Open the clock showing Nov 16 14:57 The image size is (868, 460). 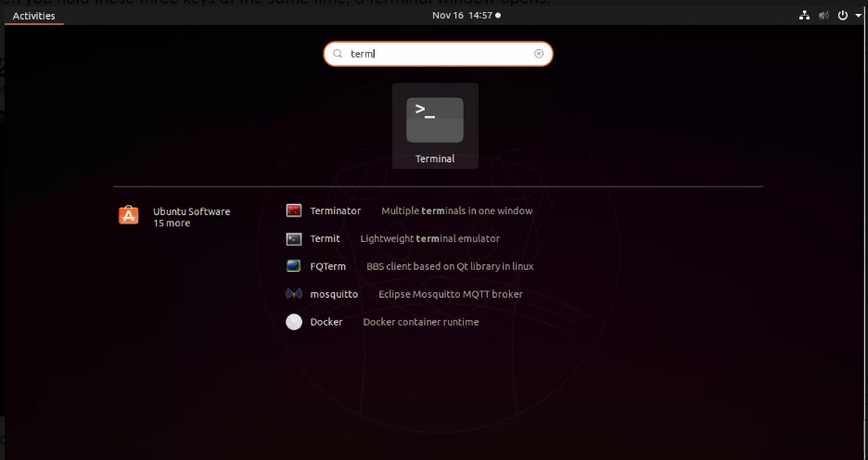pos(462,16)
